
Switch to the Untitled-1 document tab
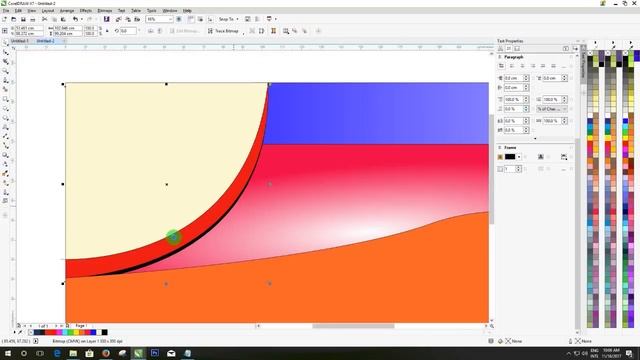[x=20, y=41]
